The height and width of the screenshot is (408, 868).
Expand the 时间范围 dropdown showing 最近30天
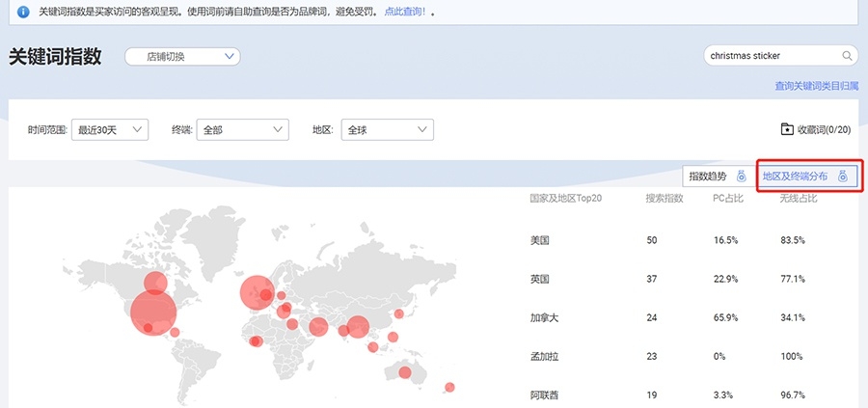(110, 129)
